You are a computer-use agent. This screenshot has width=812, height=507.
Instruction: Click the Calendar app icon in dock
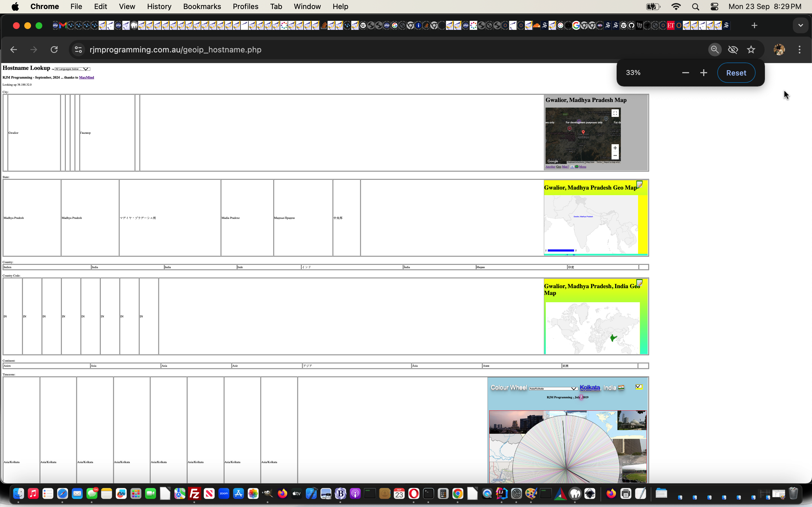400,494
